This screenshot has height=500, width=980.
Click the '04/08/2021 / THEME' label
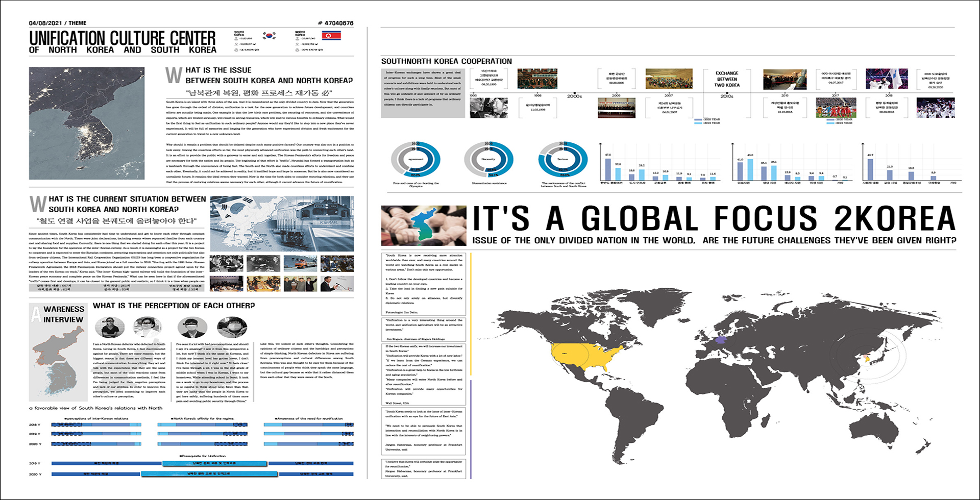58,23
